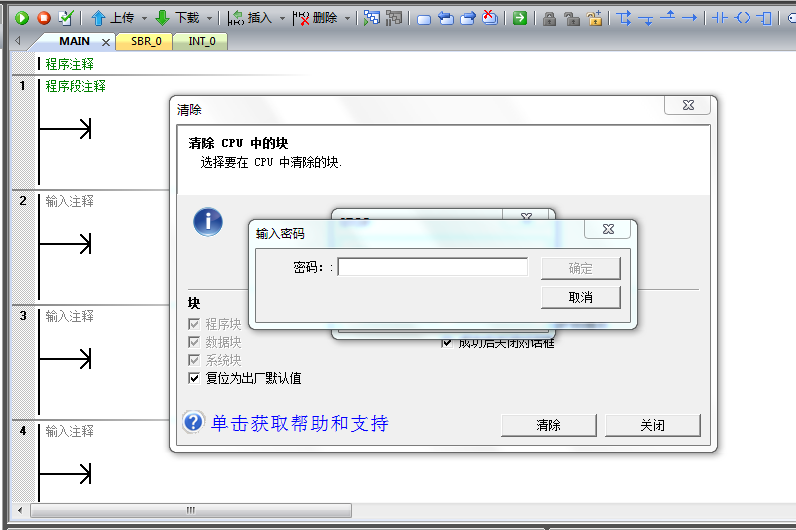Click the blue help question mark icon

click(x=193, y=422)
